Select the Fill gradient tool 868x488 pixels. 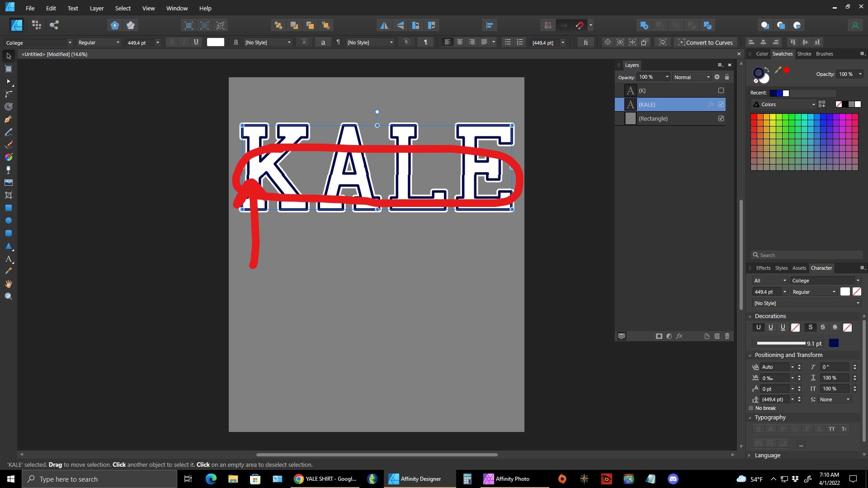[9, 157]
